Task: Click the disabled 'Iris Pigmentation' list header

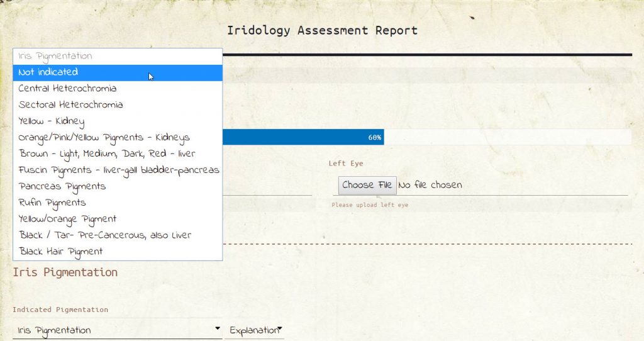Action: point(118,56)
